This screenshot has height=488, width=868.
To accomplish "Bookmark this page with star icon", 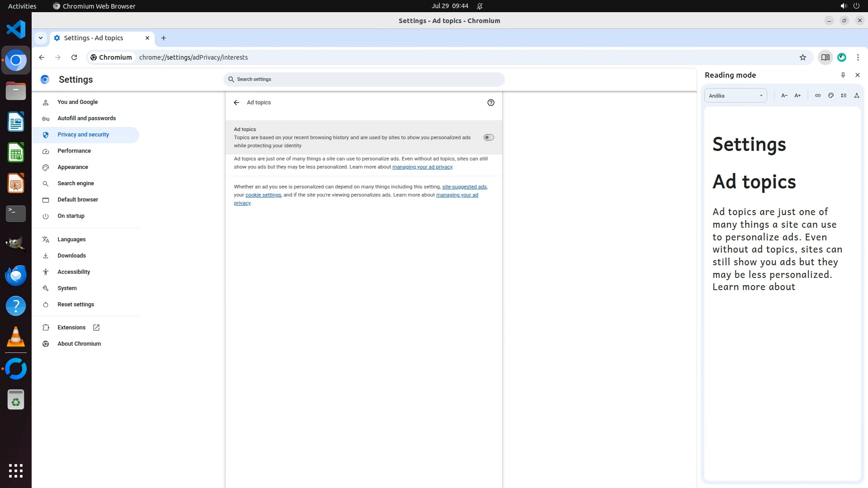I will point(803,57).
